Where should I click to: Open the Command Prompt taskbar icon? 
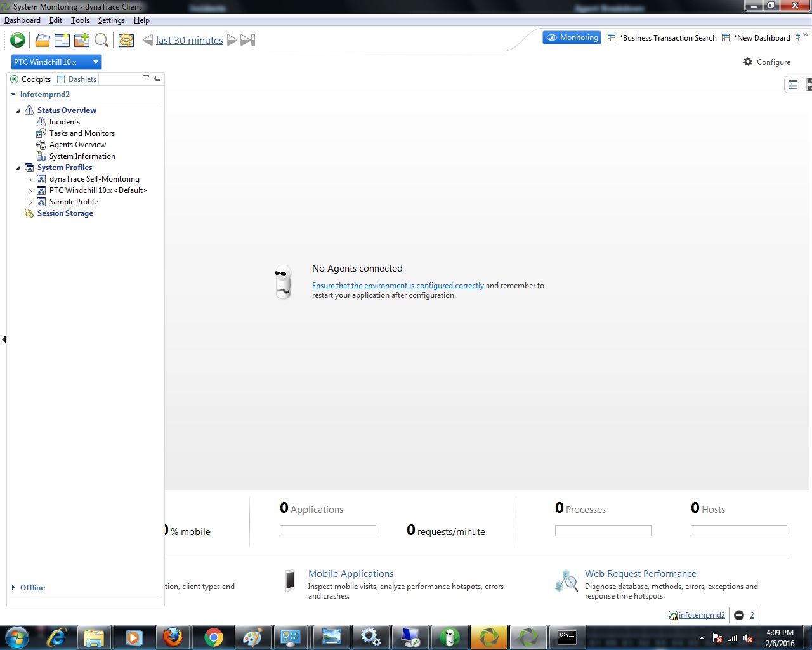(567, 637)
